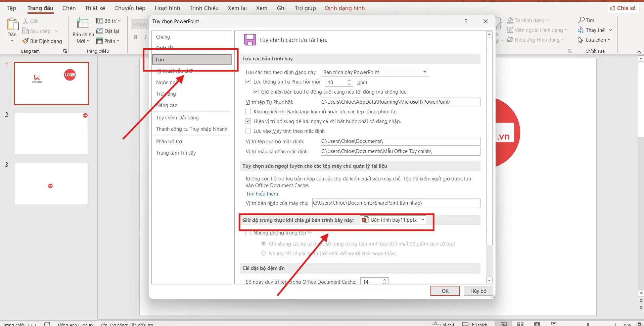Click the Hiệu ứng Hình dạng icon
644x326 pixels.
click(510, 40)
